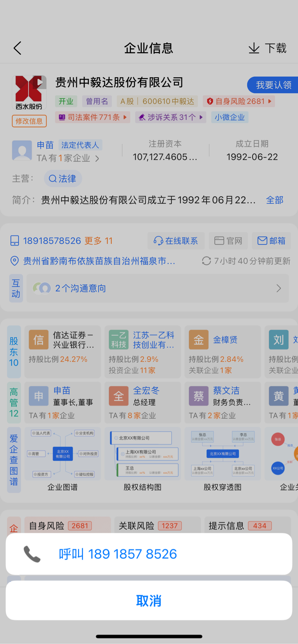Tap establishment date 1992-06-22
This screenshot has width=298, height=644.
[x=252, y=157]
